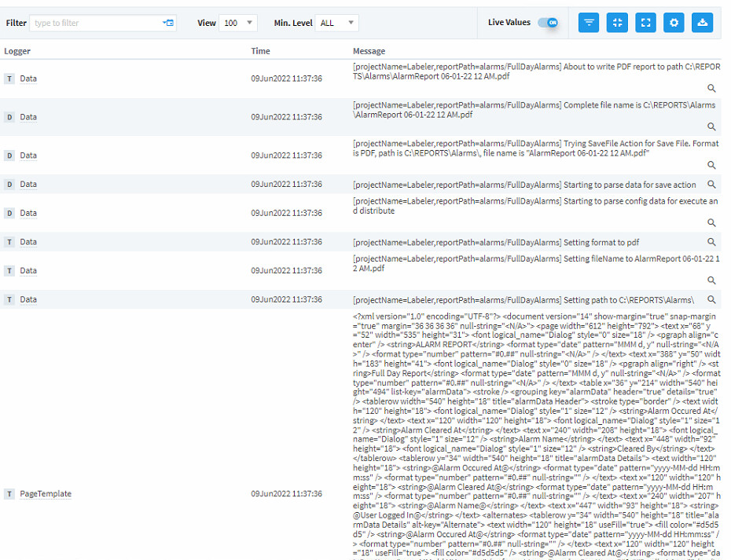Download logs with the download button
731x560 pixels.
click(x=702, y=22)
